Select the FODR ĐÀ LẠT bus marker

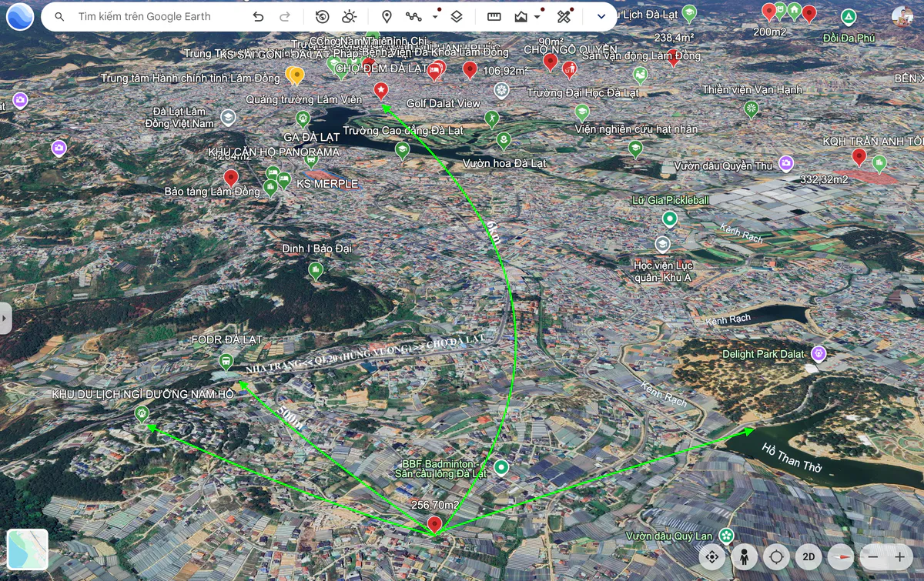tap(226, 362)
